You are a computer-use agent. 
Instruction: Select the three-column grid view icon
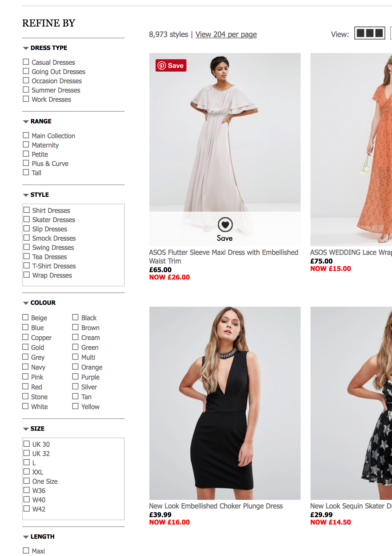pos(370,33)
